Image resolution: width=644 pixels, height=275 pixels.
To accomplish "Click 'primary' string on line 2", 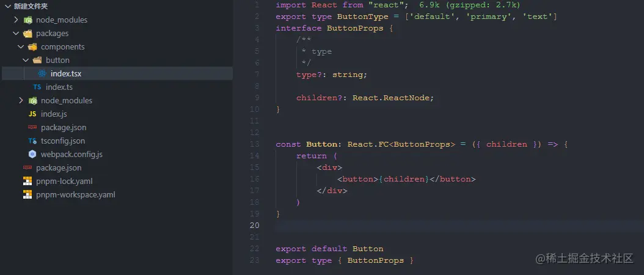I will pyautogui.click(x=491, y=16).
